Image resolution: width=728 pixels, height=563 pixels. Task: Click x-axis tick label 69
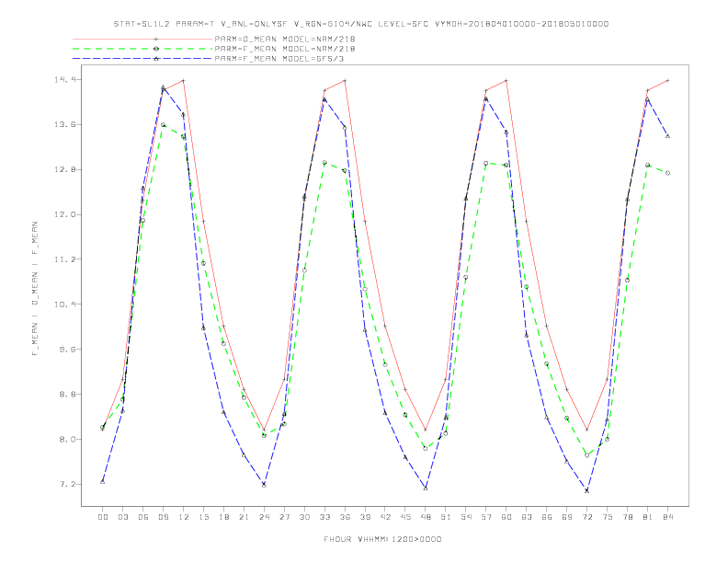tap(567, 517)
